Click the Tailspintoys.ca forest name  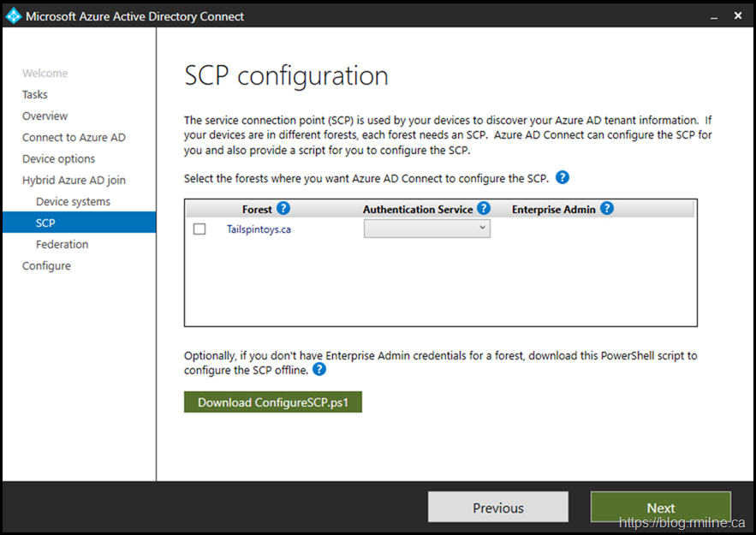point(259,229)
